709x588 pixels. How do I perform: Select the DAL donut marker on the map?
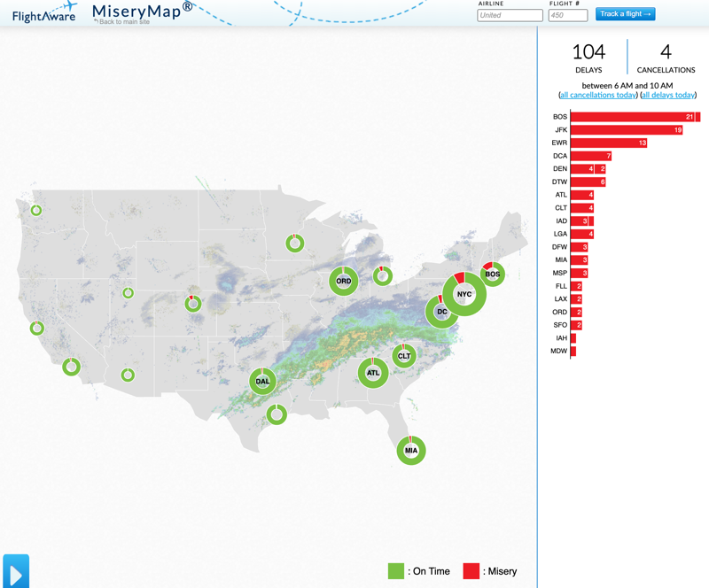262,381
